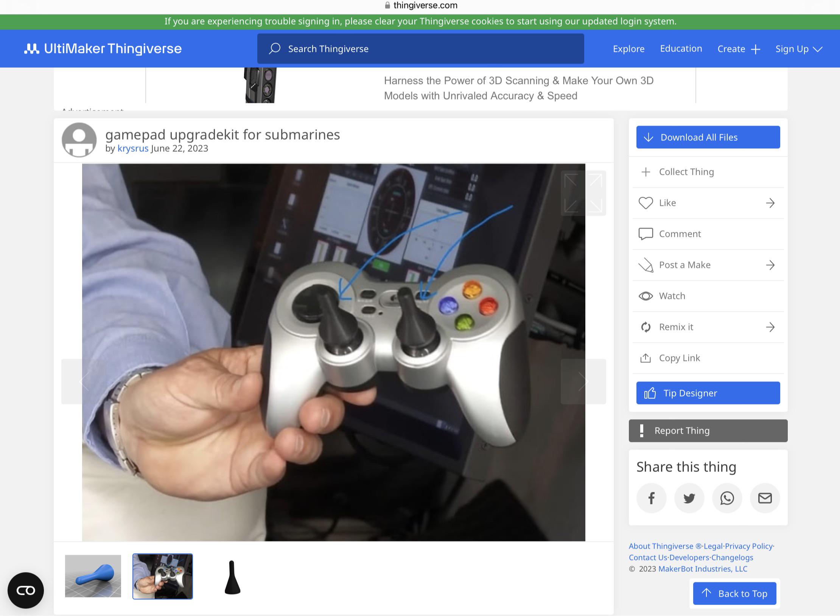Share via the WhatsApp icon
Image resolution: width=840 pixels, height=616 pixels.
point(727,498)
